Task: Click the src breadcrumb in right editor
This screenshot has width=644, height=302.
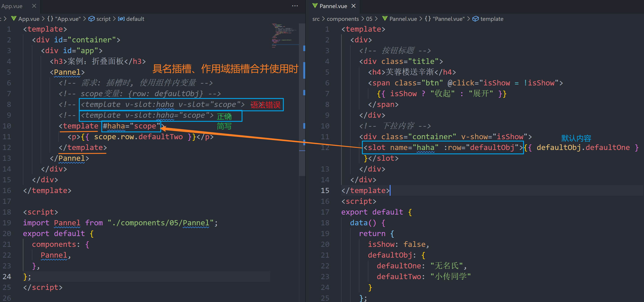Action: (x=316, y=19)
